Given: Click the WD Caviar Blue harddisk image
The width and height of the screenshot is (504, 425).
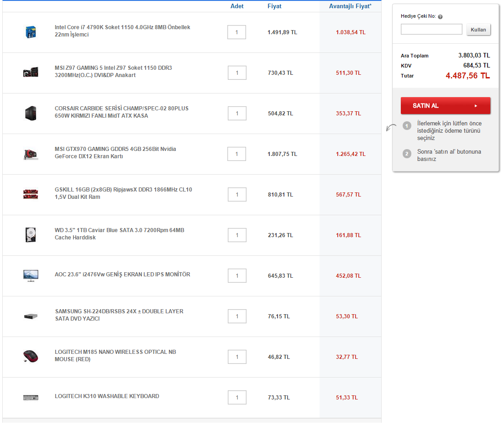Looking at the screenshot, I should click(31, 235).
